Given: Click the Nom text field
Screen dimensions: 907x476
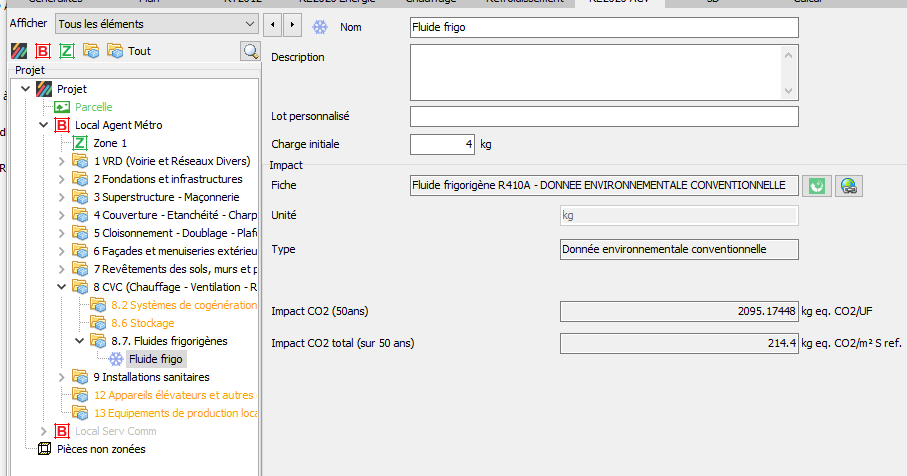Looking at the screenshot, I should (x=603, y=27).
